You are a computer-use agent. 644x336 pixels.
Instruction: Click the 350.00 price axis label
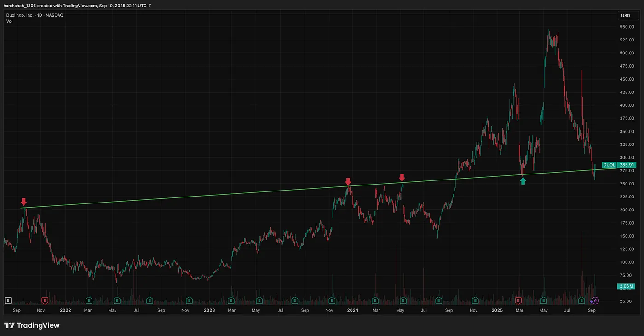[626, 131]
